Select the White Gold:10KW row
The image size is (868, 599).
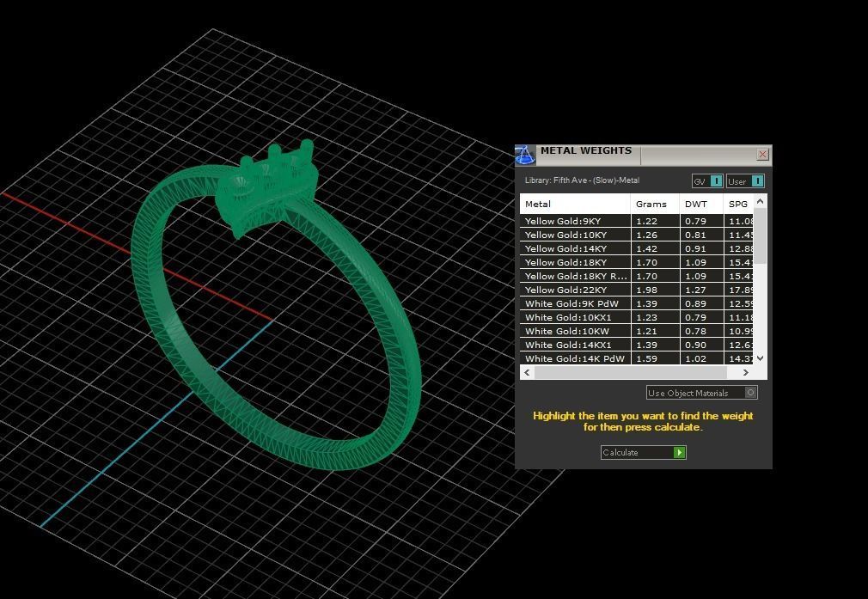click(x=637, y=331)
